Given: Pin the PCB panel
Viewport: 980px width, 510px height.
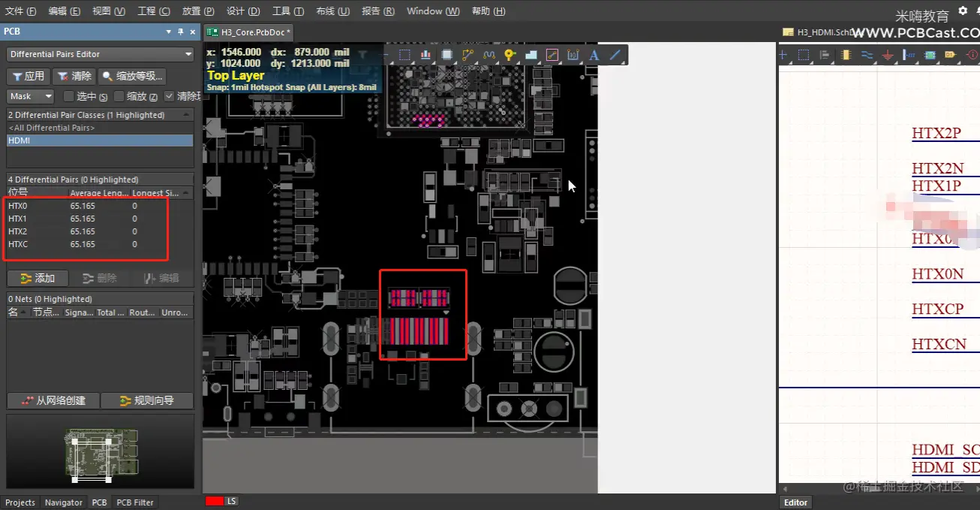Looking at the screenshot, I should 181,32.
